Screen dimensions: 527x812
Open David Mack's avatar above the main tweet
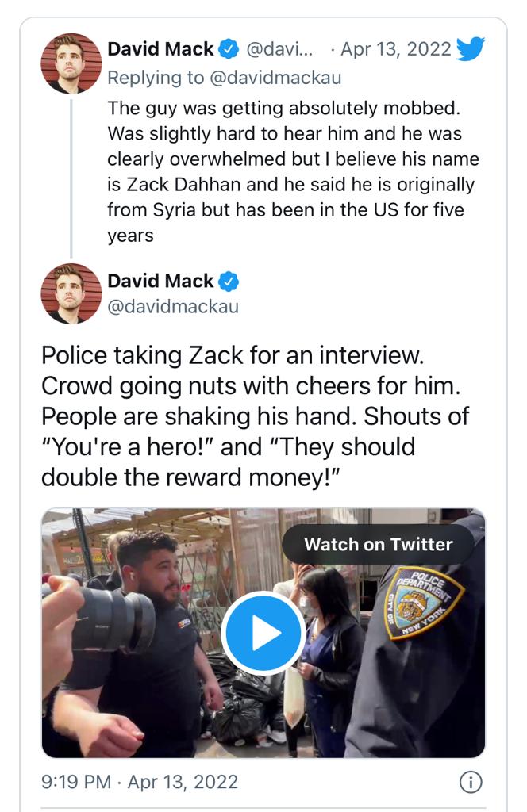point(71,293)
